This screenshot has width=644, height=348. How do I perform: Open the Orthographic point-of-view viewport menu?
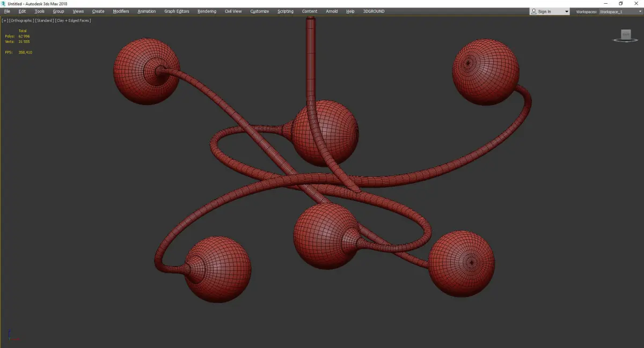[21, 20]
